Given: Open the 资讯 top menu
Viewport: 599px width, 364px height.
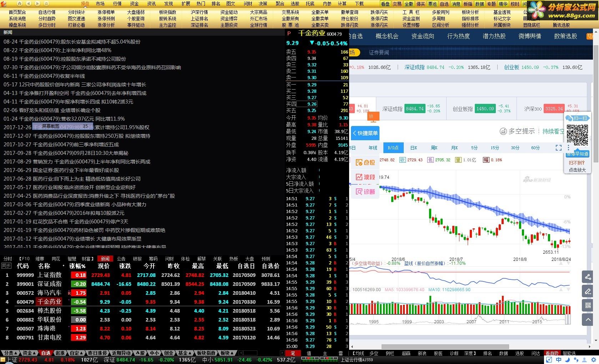Looking at the screenshot, I should [x=151, y=4].
